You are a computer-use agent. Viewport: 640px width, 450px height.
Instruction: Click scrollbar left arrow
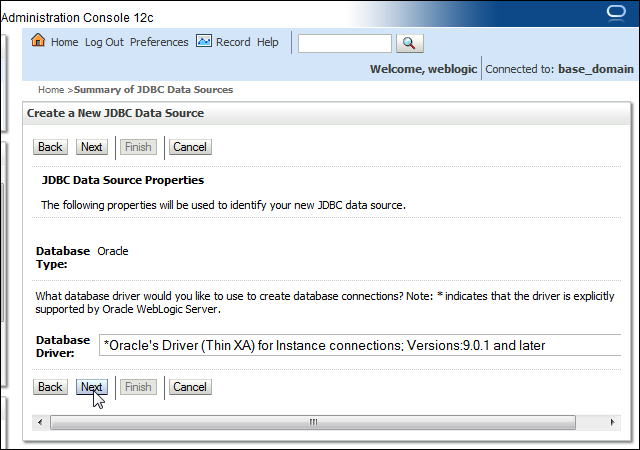tap(40, 422)
